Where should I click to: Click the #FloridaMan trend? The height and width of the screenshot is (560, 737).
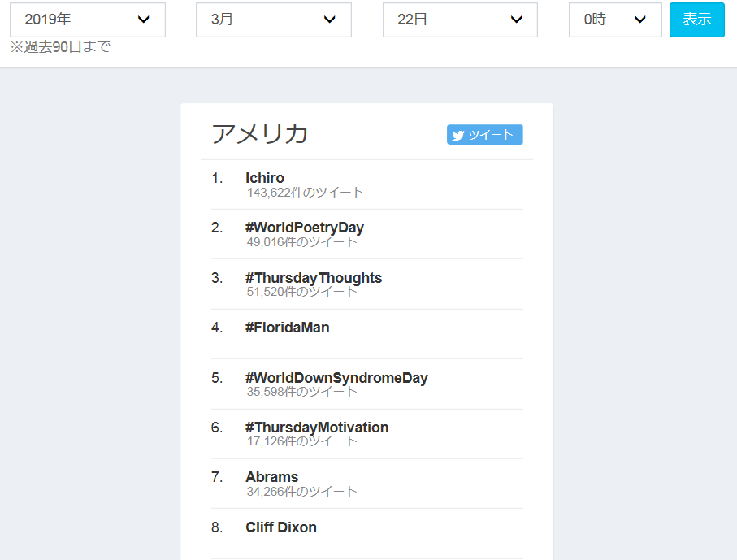(x=287, y=328)
